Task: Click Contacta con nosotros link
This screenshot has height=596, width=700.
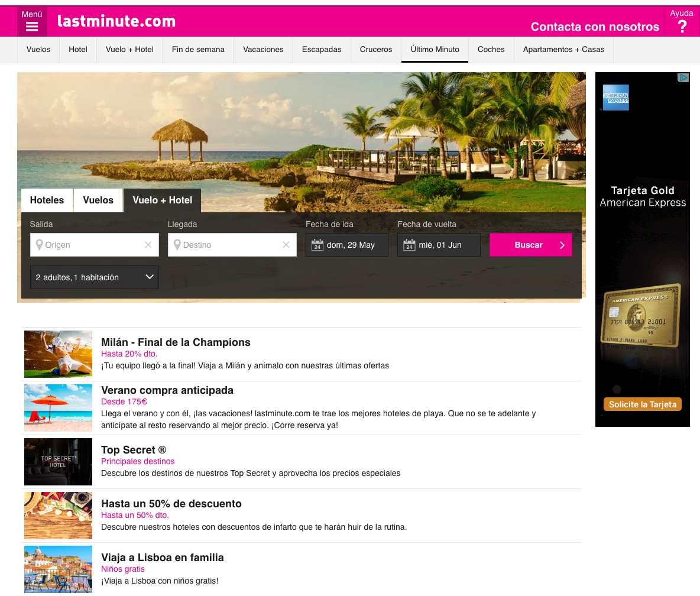Action: tap(595, 27)
